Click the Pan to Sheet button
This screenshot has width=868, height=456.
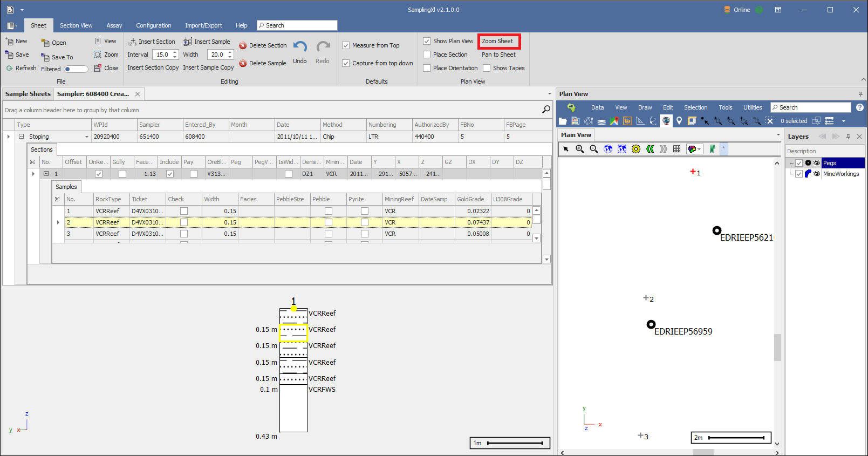pyautogui.click(x=498, y=55)
